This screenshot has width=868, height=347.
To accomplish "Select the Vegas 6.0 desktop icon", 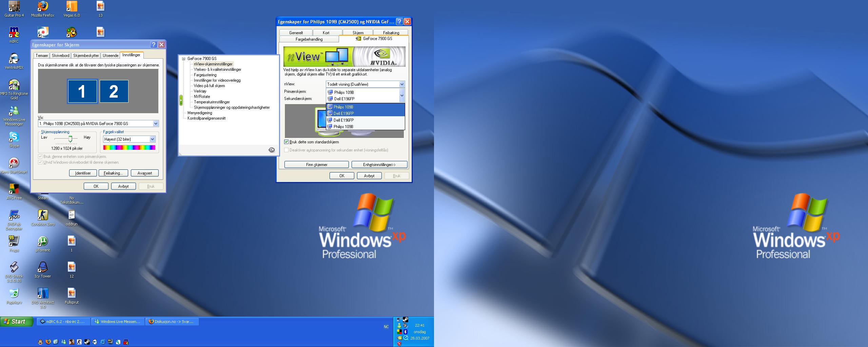I will [x=72, y=9].
